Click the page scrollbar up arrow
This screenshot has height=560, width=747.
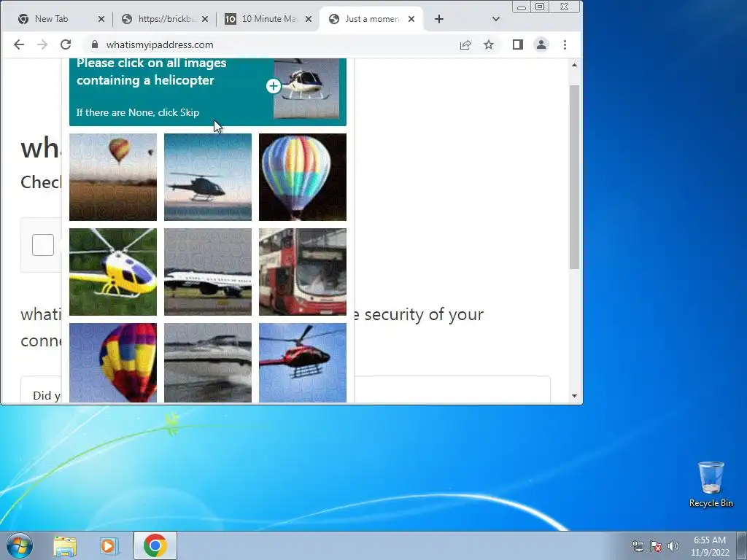[x=575, y=65]
